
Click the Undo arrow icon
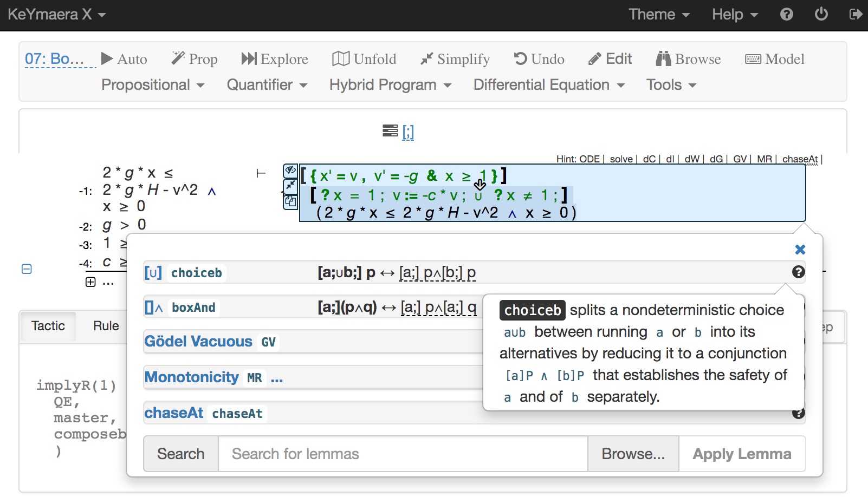point(520,58)
